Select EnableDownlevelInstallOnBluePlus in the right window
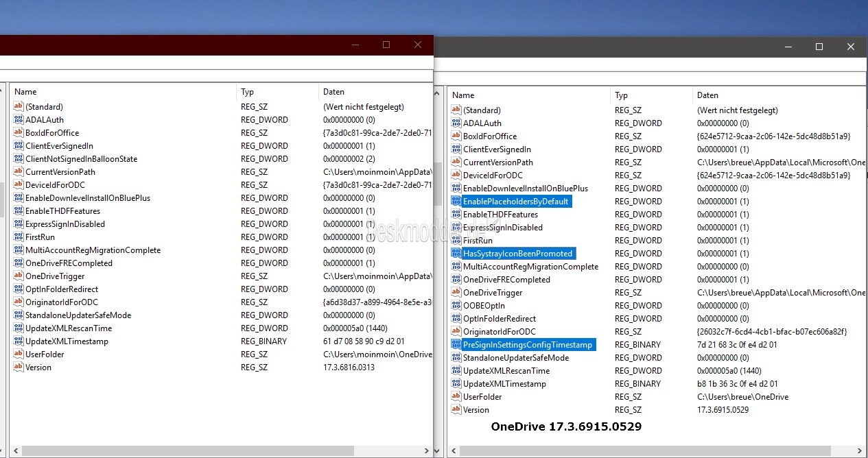This screenshot has width=868, height=458. (526, 188)
